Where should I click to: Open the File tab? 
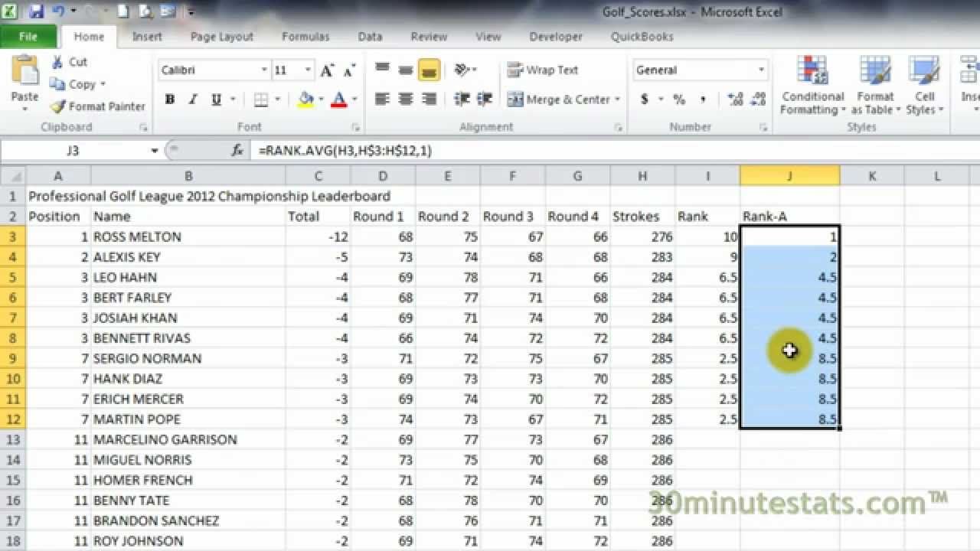pos(28,36)
